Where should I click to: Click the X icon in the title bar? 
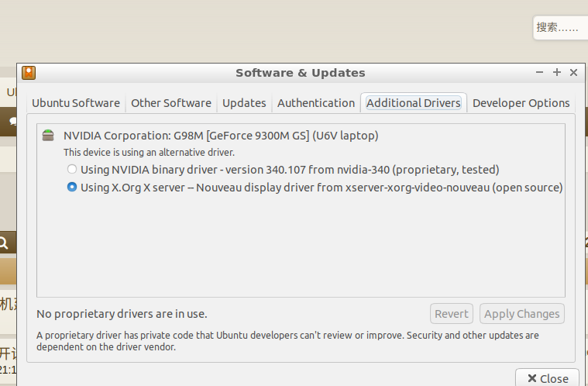tap(573, 72)
